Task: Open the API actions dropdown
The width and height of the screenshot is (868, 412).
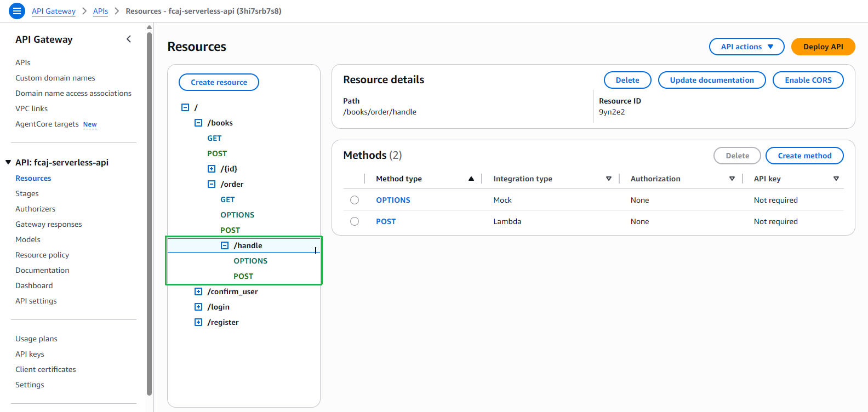Action: point(746,47)
